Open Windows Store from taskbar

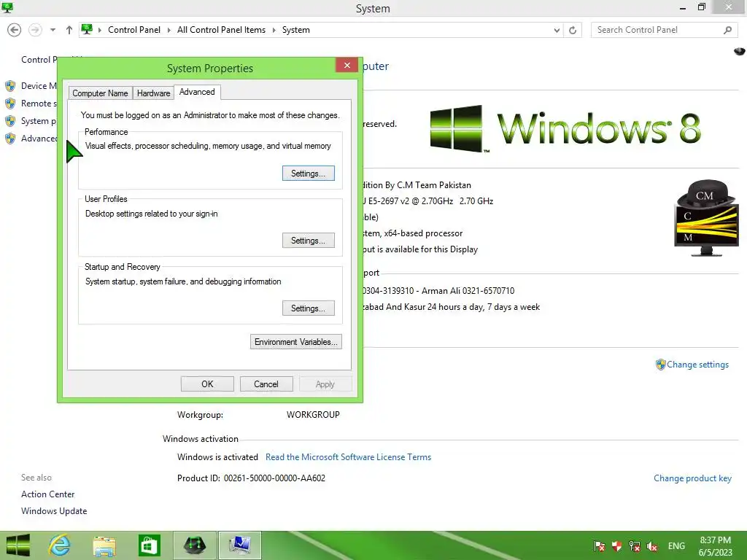coord(149,545)
